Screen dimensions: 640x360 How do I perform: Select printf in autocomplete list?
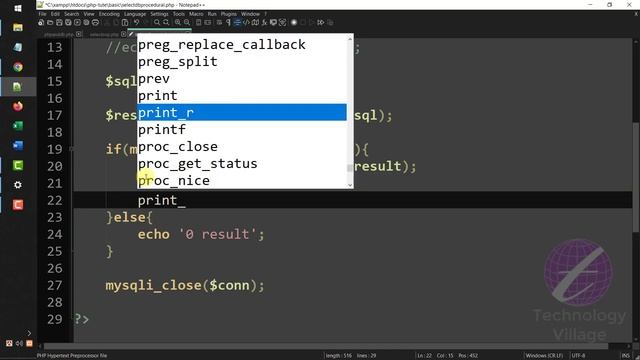242,129
